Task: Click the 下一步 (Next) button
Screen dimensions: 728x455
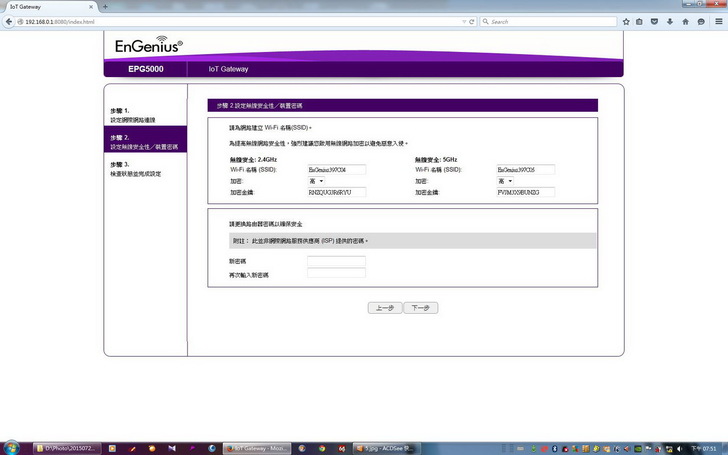Action: [x=421, y=308]
